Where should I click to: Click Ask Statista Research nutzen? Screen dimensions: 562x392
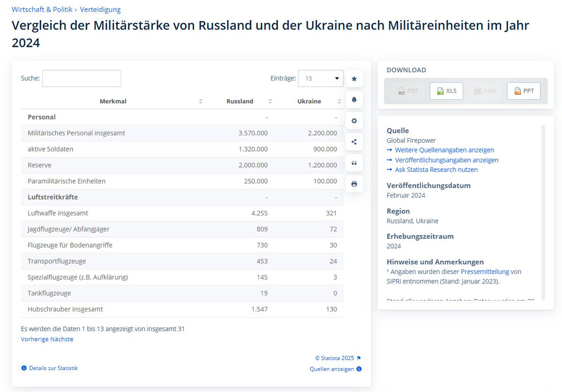coord(436,170)
